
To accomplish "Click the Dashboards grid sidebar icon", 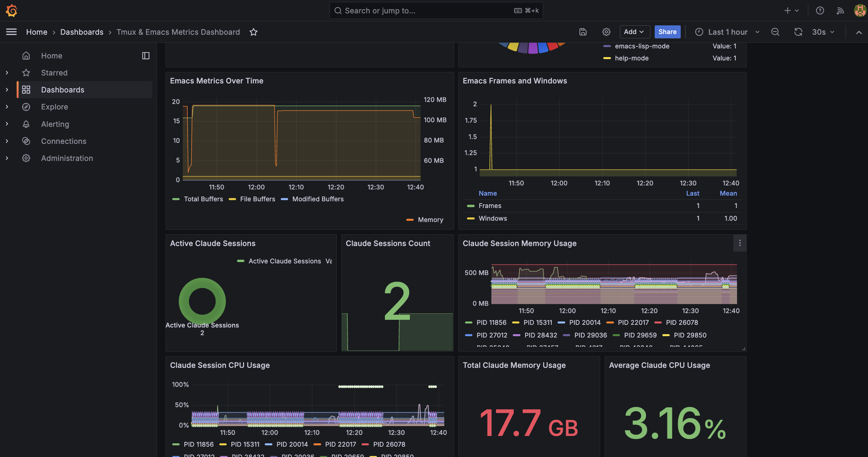I will 26,90.
